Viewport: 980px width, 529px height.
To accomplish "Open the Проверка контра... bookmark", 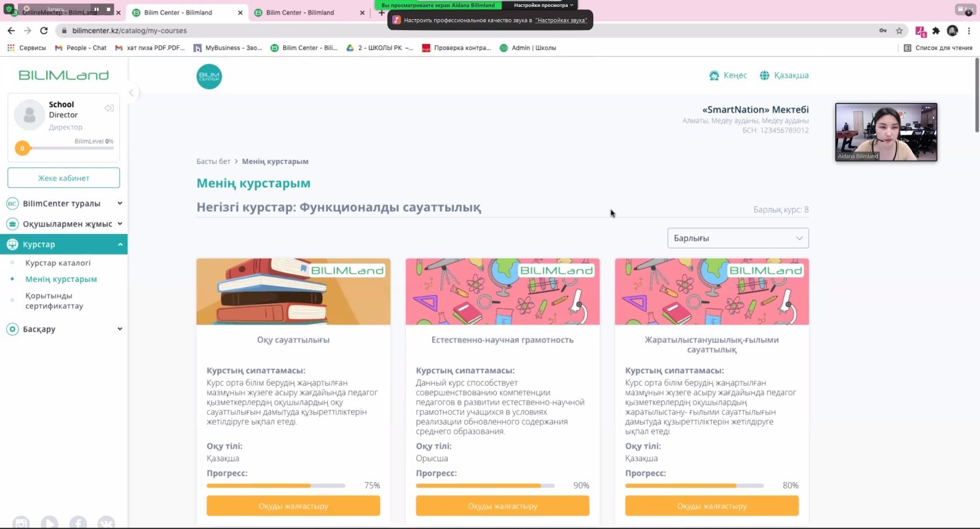I will [457, 48].
